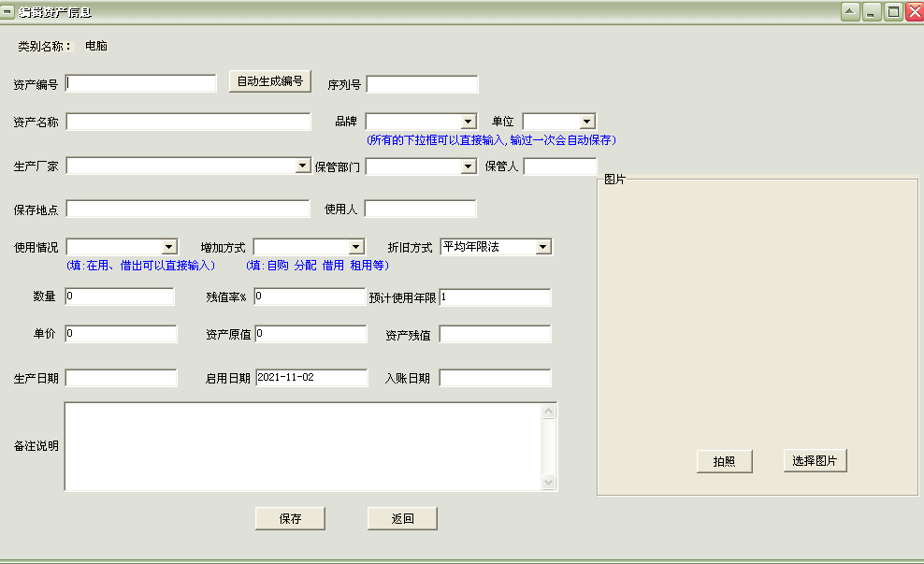The image size is (924, 564).
Task: Save the asset with 保存 button
Action: pos(290,518)
